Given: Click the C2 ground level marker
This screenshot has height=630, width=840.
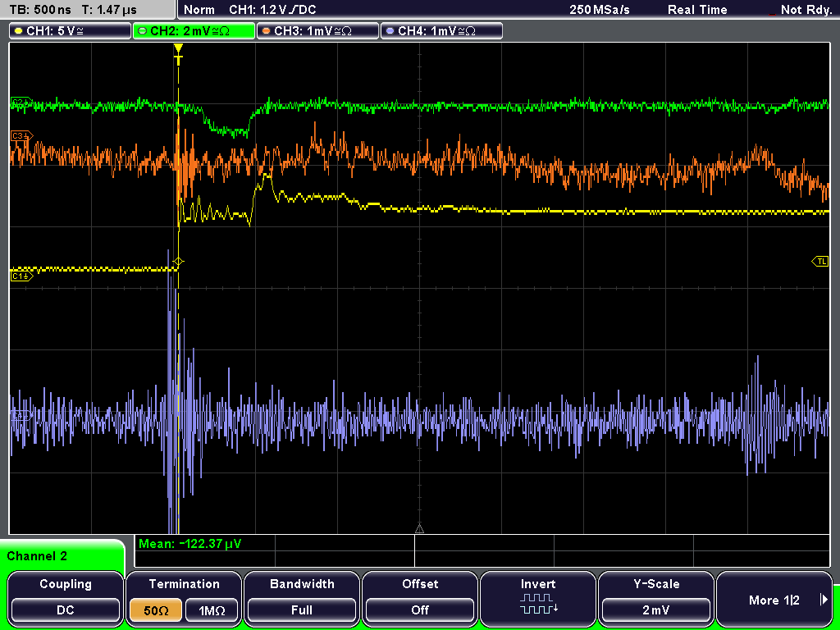Looking at the screenshot, I should click(x=22, y=102).
